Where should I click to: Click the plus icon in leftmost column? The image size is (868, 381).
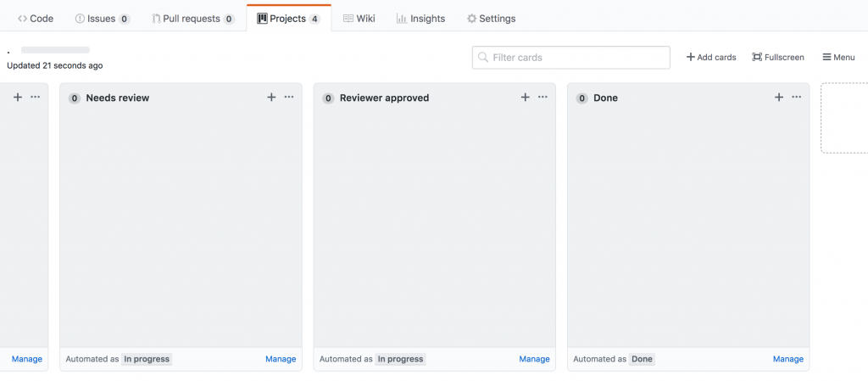18,98
